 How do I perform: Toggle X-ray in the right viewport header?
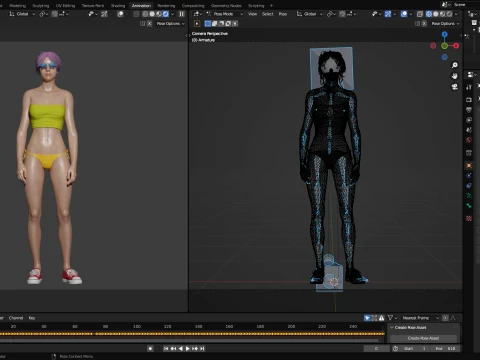[420, 14]
